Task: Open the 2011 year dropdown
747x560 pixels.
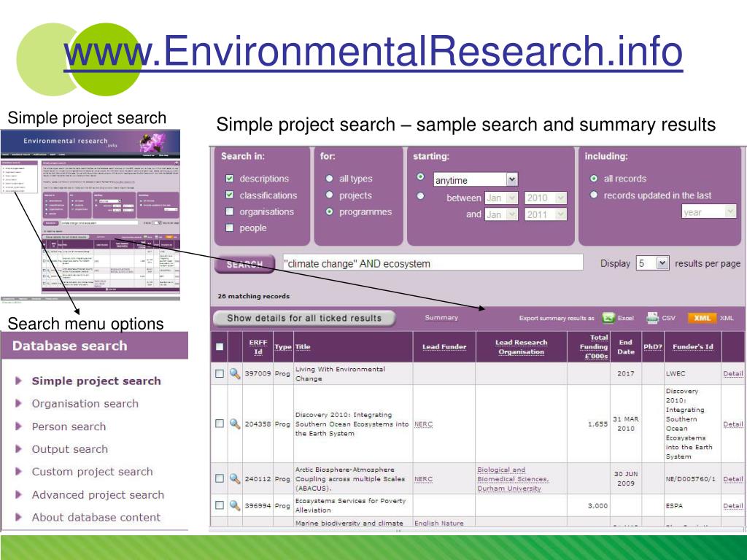Action: click(x=546, y=214)
